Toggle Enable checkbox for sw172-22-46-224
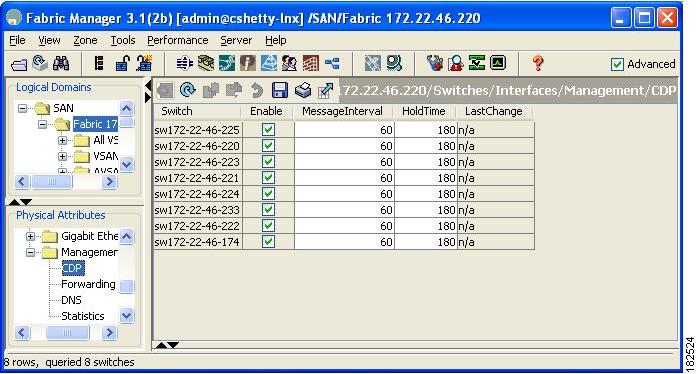Screen dimensions: 697x374 (x=268, y=194)
